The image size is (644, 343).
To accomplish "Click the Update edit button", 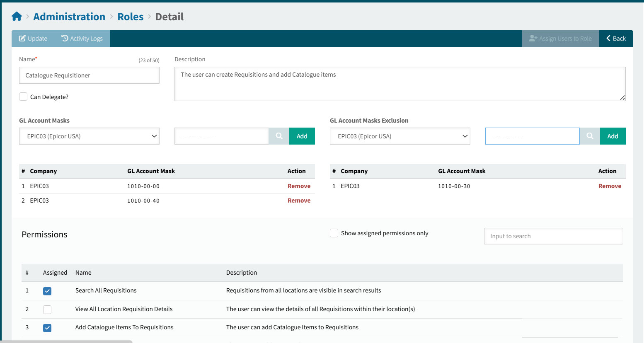I will tap(33, 39).
